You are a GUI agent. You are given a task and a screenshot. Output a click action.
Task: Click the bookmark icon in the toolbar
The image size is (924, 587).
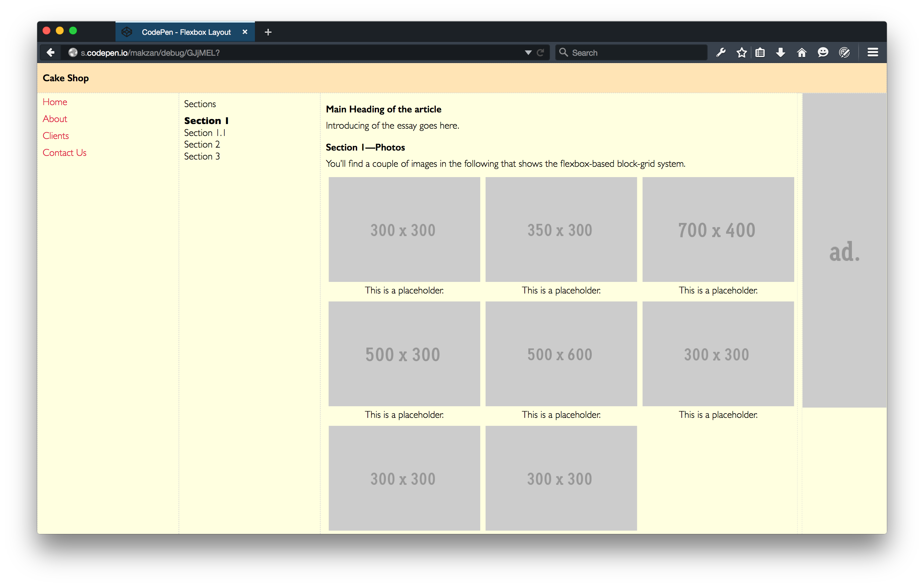coord(741,52)
